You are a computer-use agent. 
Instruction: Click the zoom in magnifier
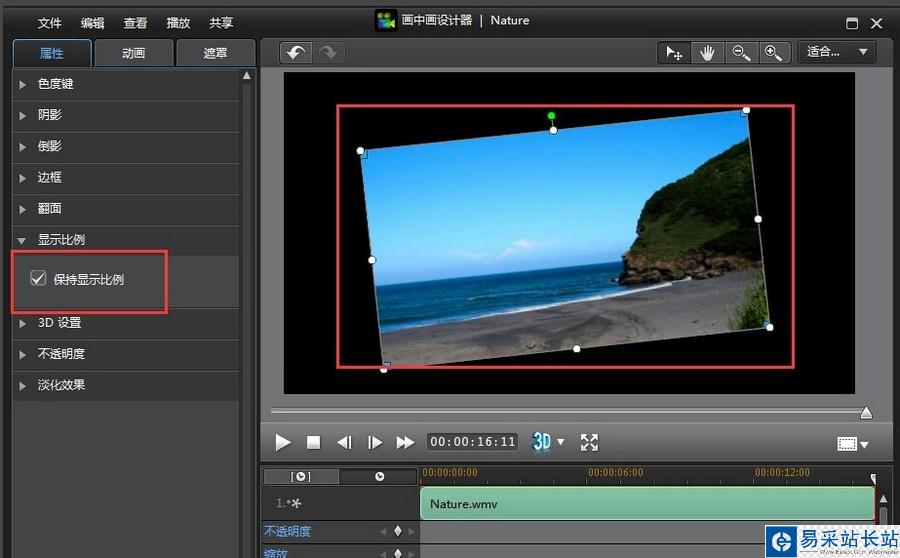(772, 53)
